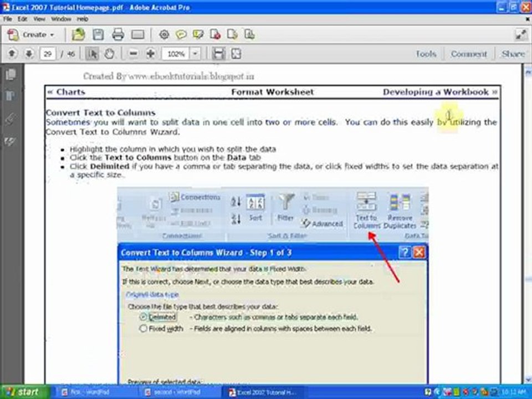
Task: Select the highlight text tool icon
Action: (x=198, y=34)
